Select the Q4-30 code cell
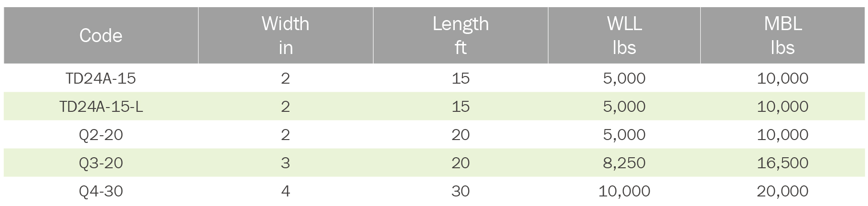This screenshot has width=868, height=206. click(101, 191)
